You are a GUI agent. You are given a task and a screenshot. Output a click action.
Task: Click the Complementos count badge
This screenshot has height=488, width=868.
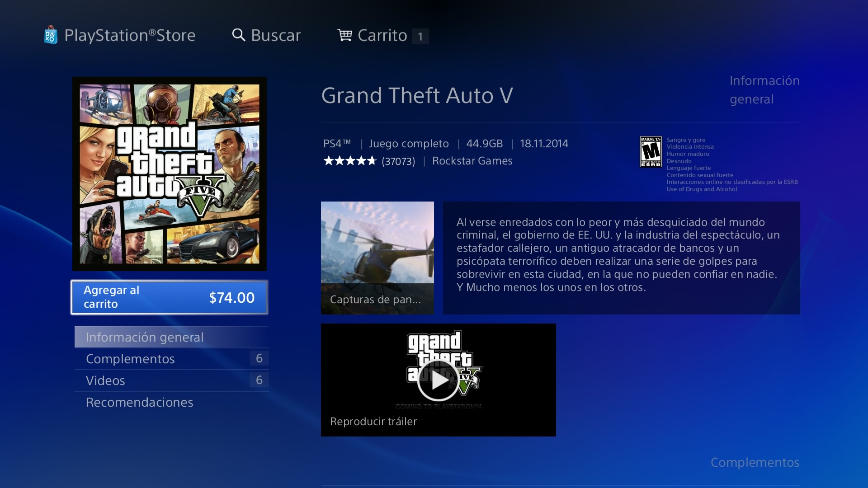(x=259, y=358)
